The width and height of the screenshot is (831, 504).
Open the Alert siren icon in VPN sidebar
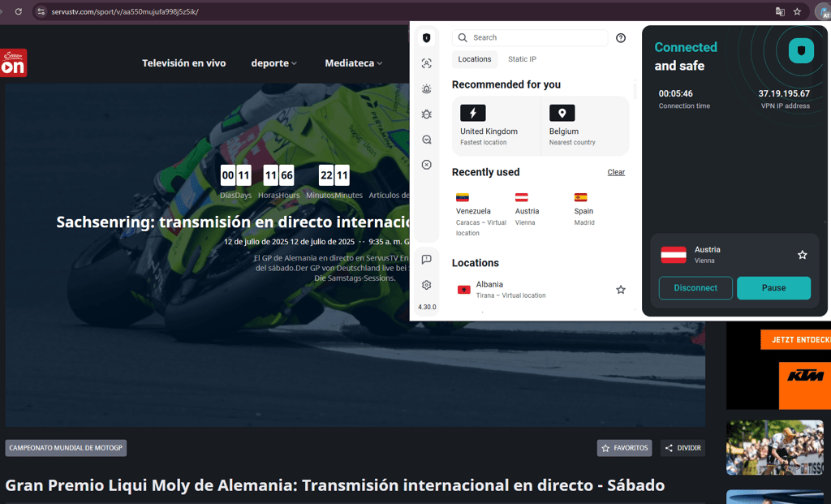click(x=427, y=88)
